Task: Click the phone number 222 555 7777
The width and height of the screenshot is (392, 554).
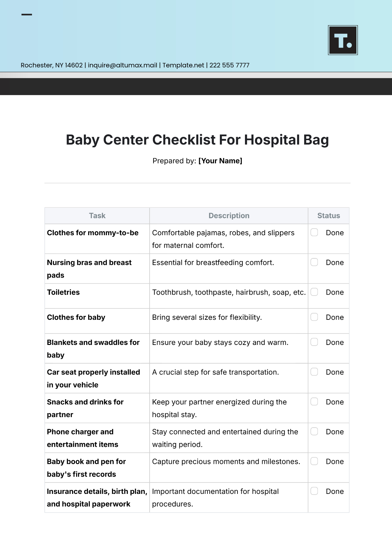Action: (229, 65)
